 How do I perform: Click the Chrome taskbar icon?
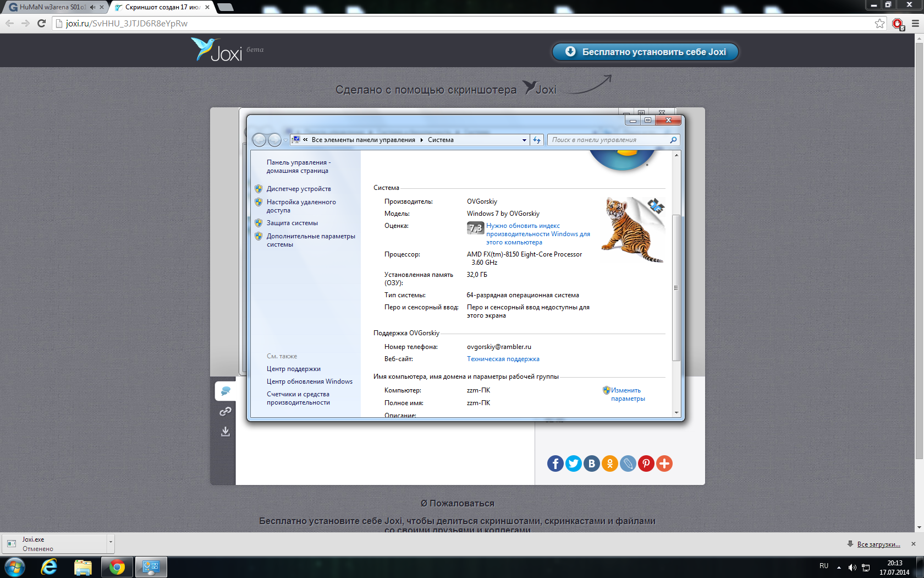tap(117, 567)
